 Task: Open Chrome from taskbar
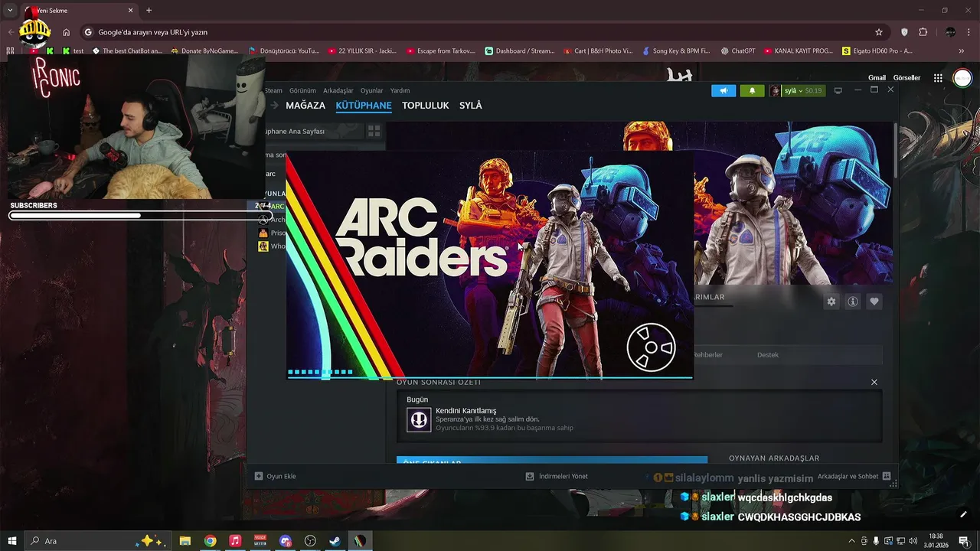tap(210, 540)
